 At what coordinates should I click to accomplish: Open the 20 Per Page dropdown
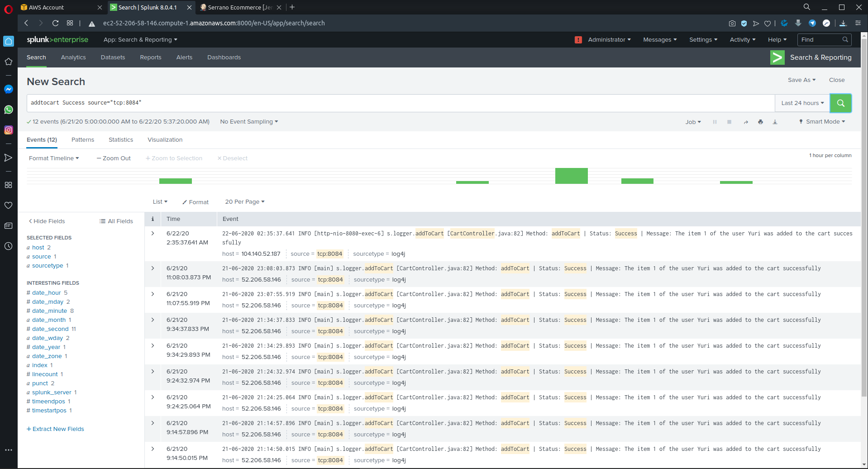[x=245, y=202]
